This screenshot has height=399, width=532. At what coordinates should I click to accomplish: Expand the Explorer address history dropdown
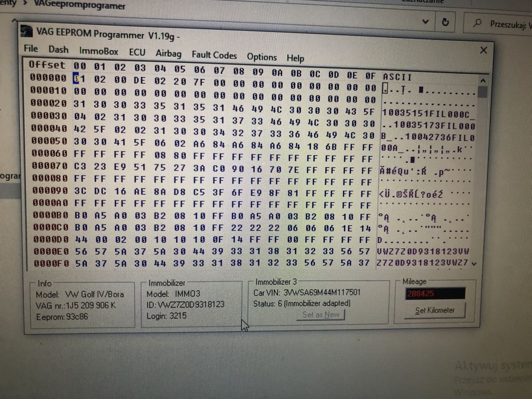426,22
